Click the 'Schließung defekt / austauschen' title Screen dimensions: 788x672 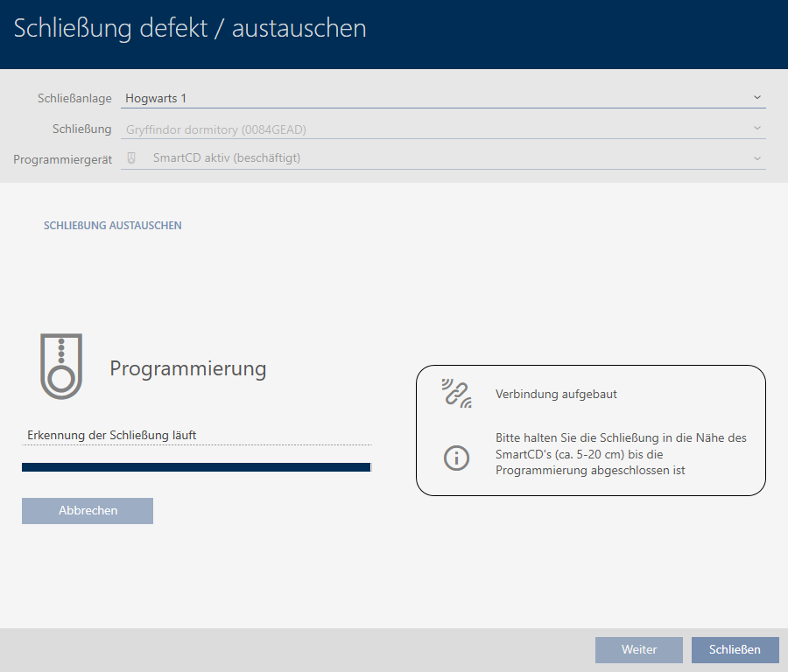coord(190,29)
